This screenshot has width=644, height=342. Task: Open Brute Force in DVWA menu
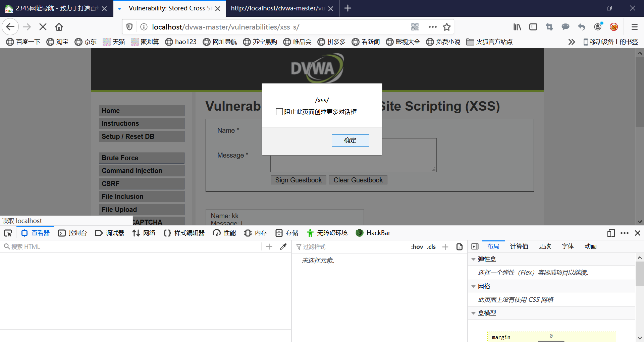pyautogui.click(x=142, y=158)
